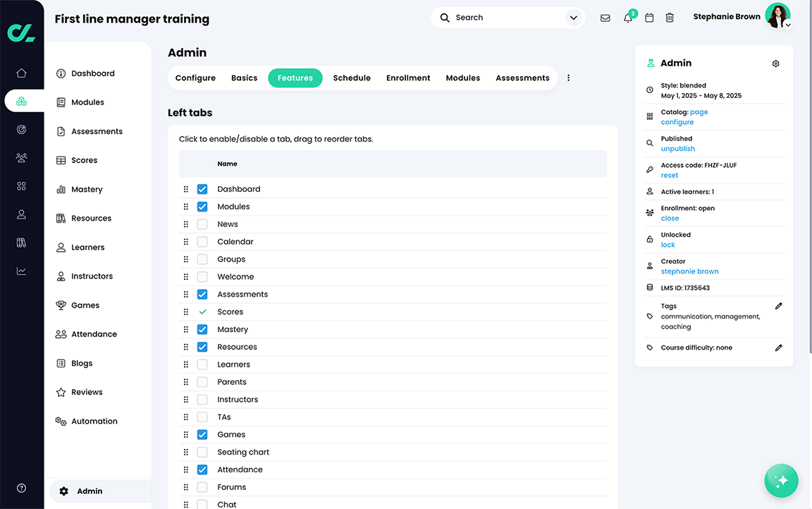
Task: Click the help question mark icon
Action: tap(21, 488)
